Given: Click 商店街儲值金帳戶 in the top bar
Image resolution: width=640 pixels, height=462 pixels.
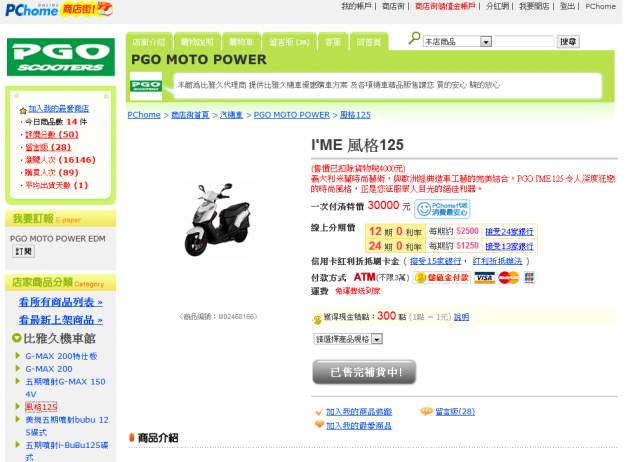Looking at the screenshot, I should pos(445,7).
